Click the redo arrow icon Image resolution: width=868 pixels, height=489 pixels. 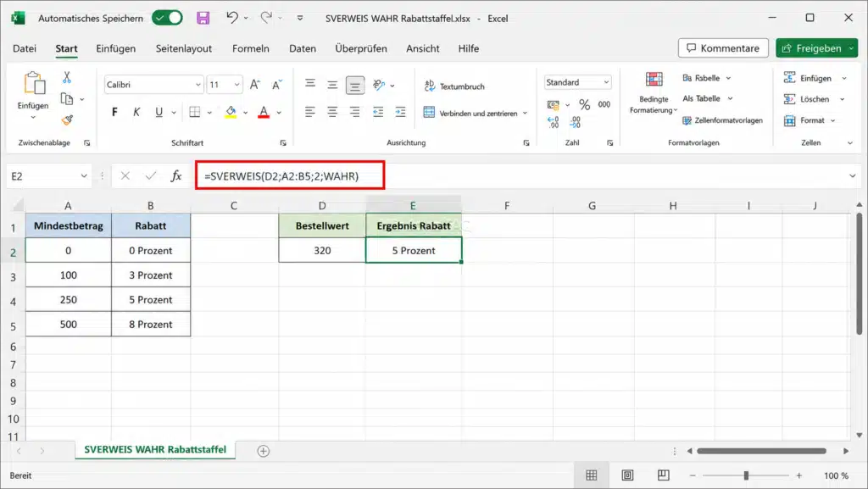[x=266, y=18]
